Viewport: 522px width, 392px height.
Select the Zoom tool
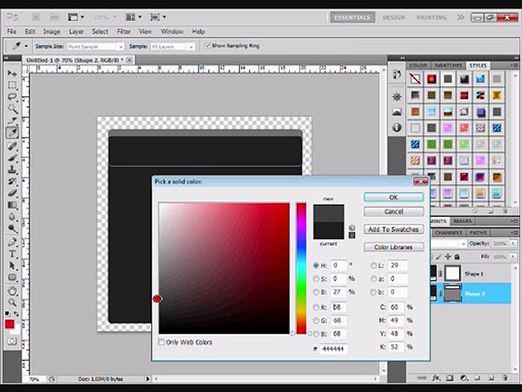pyautogui.click(x=12, y=303)
